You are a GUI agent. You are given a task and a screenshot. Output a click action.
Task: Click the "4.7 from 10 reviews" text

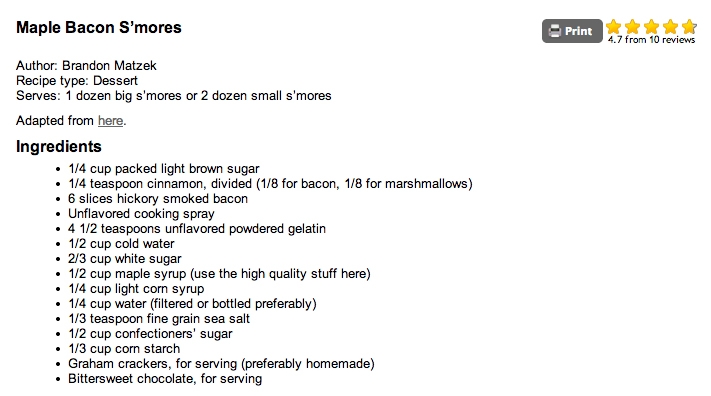coord(652,39)
